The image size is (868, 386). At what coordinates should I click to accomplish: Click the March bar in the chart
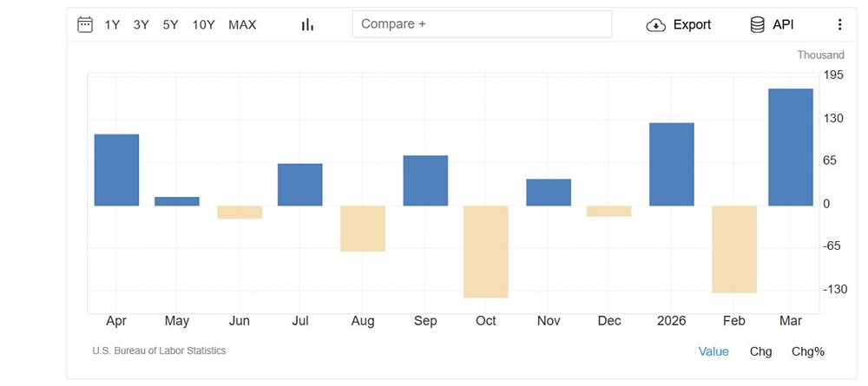[791, 147]
